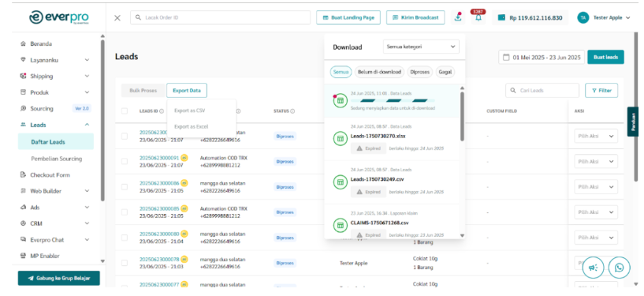Image resolution: width=644 pixels, height=296 pixels.
Task: Open lead link 20250623000091
Action: pos(159,158)
